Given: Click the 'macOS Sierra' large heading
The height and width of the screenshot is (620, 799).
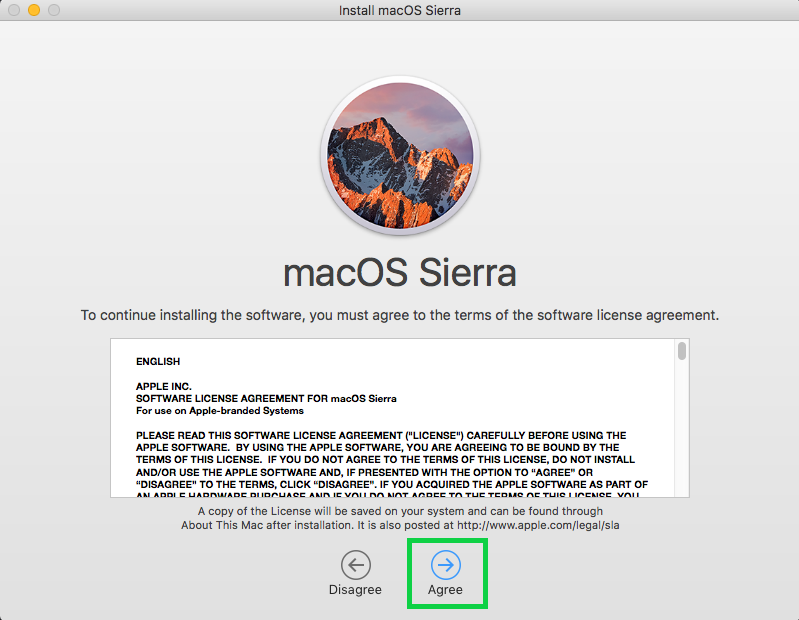Looking at the screenshot, I should click(x=400, y=272).
